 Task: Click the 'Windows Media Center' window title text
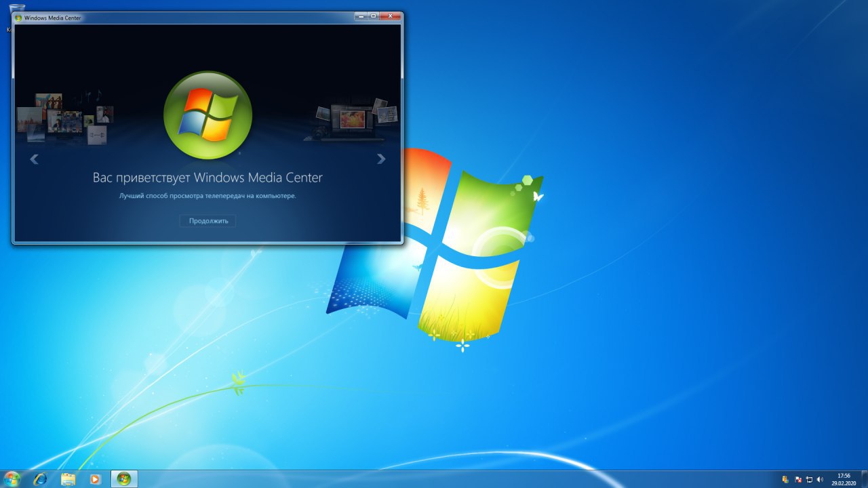click(53, 18)
